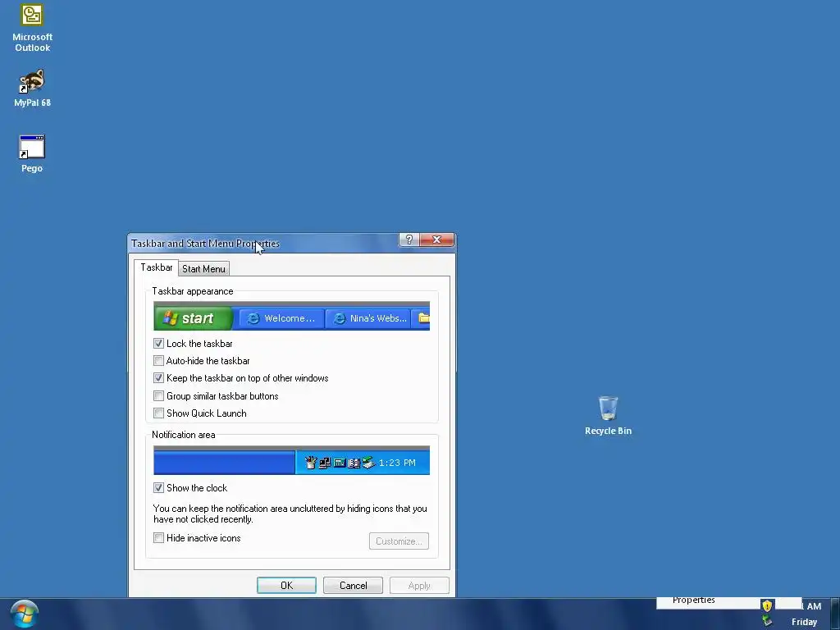Image resolution: width=840 pixels, height=630 pixels.
Task: Close the Taskbar and Start Menu Properties dialog
Action: [436, 240]
